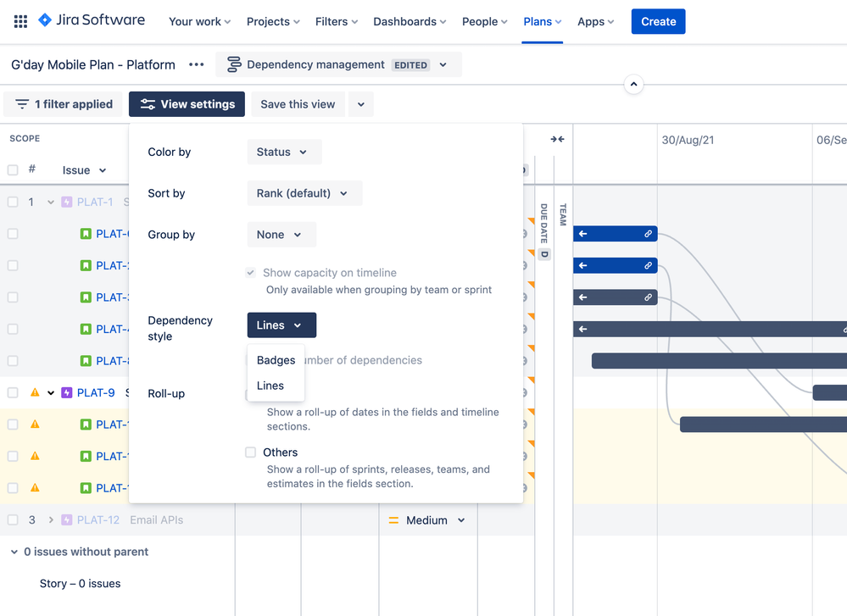Open the People menu

[484, 21]
